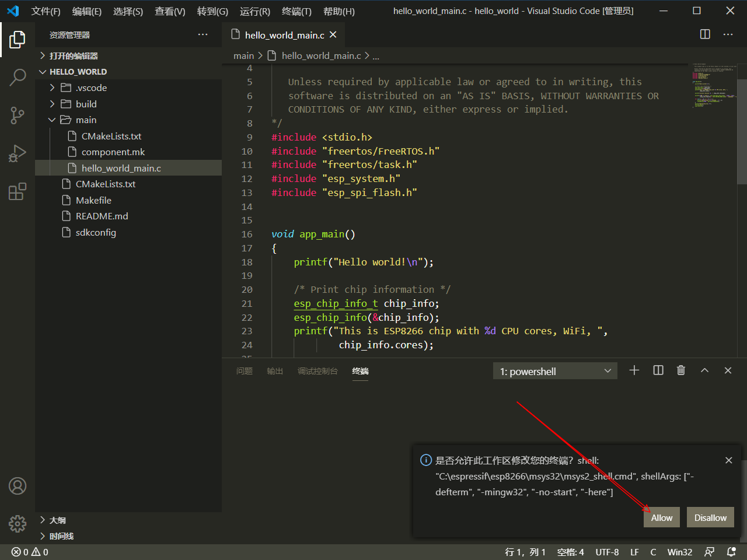Change language mode C in status bar
The height and width of the screenshot is (560, 747).
[x=653, y=552]
